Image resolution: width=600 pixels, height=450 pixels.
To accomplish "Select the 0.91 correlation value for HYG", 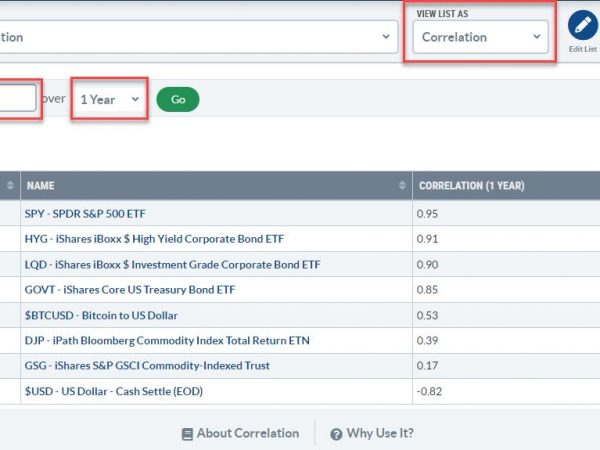I will coord(427,239).
